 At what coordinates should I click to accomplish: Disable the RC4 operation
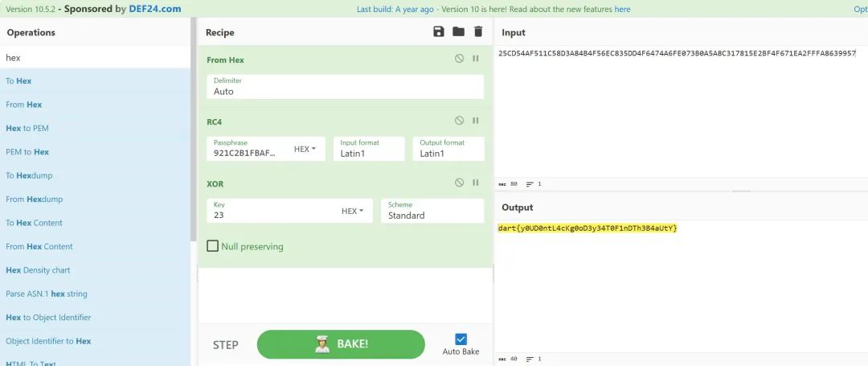[460, 120]
